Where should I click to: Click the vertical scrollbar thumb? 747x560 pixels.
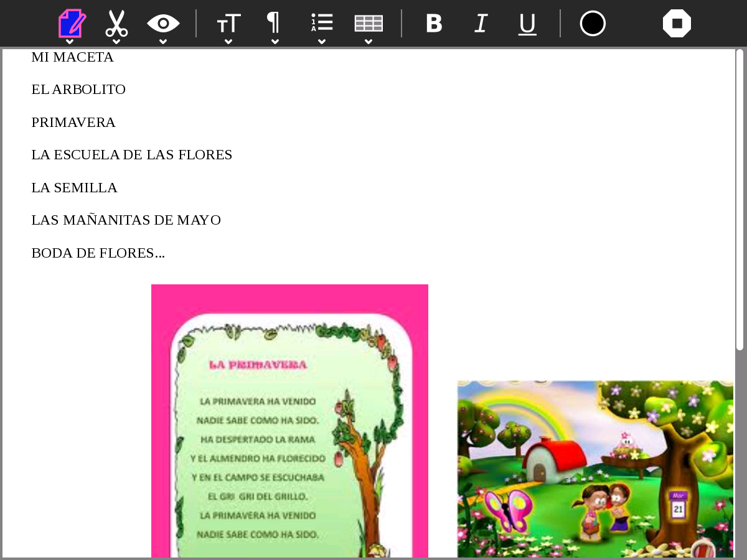[740, 199]
